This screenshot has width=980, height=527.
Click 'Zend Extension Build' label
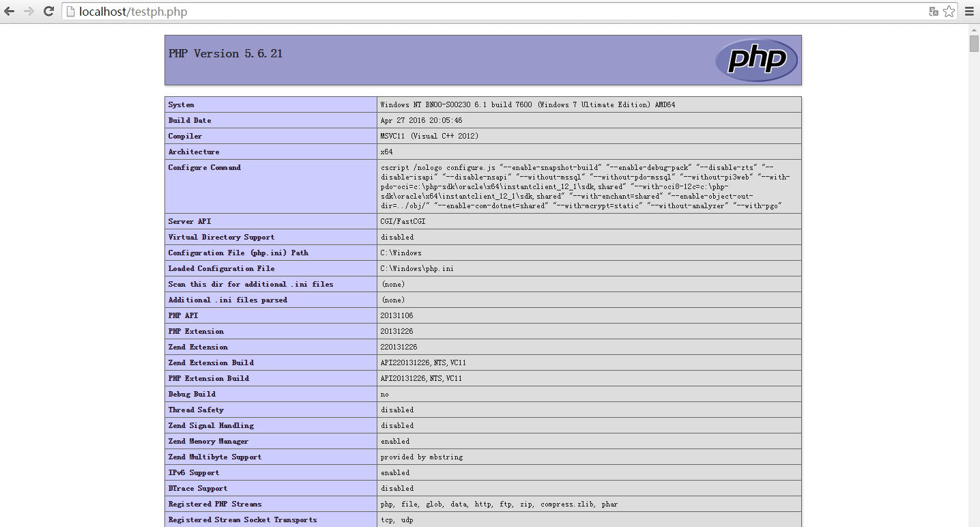point(211,362)
